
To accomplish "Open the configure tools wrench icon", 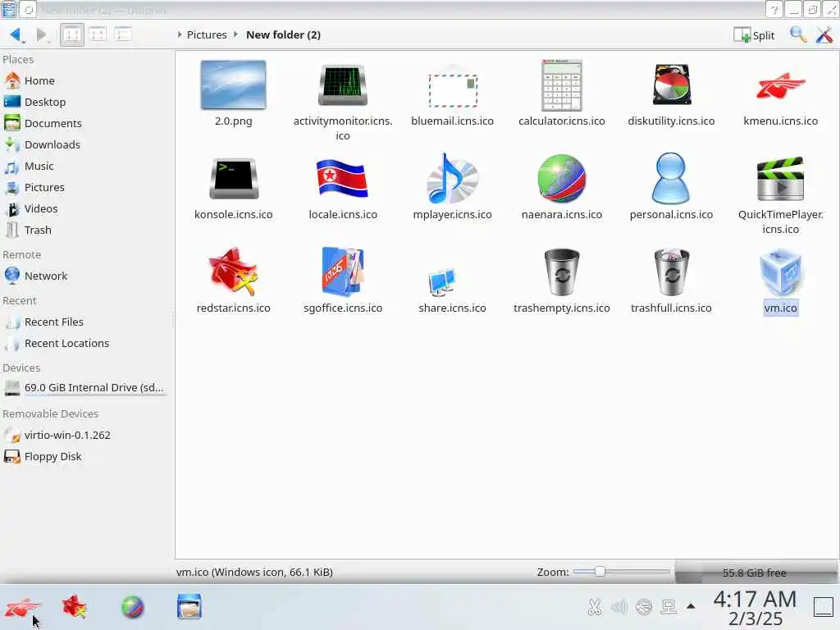I will [824, 34].
